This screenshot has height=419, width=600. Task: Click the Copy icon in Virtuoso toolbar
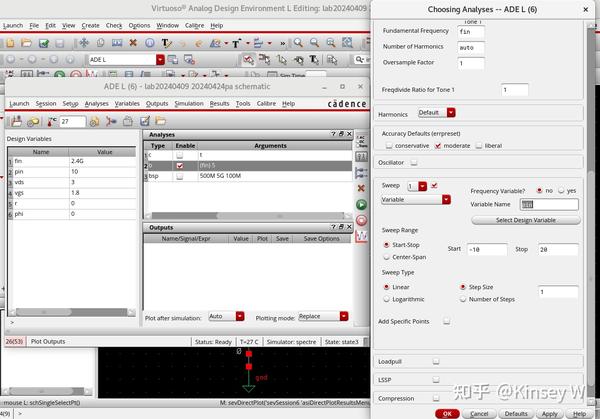[100, 43]
